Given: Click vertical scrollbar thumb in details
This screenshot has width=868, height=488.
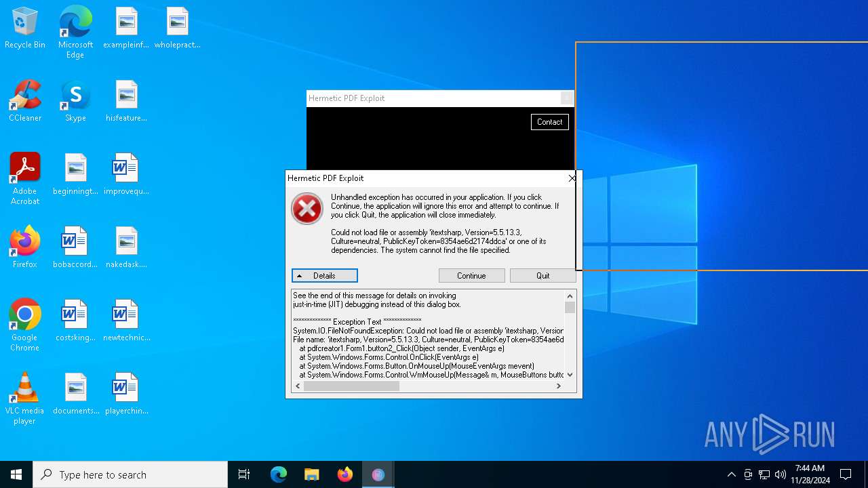Looking at the screenshot, I should click(x=570, y=308).
